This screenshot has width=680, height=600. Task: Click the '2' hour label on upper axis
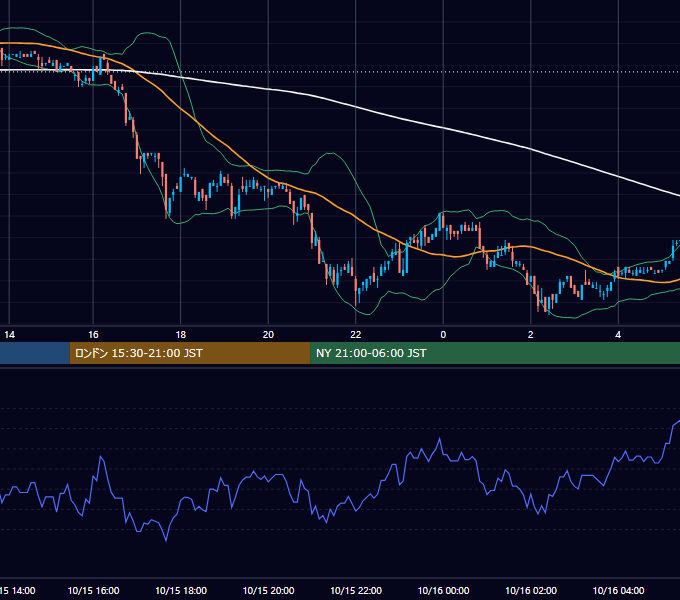click(531, 335)
